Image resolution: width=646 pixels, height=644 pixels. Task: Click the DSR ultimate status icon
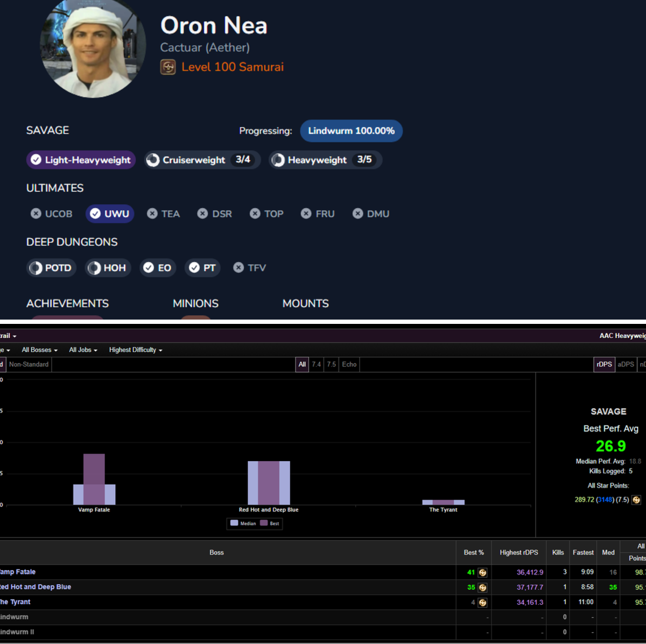pos(202,214)
